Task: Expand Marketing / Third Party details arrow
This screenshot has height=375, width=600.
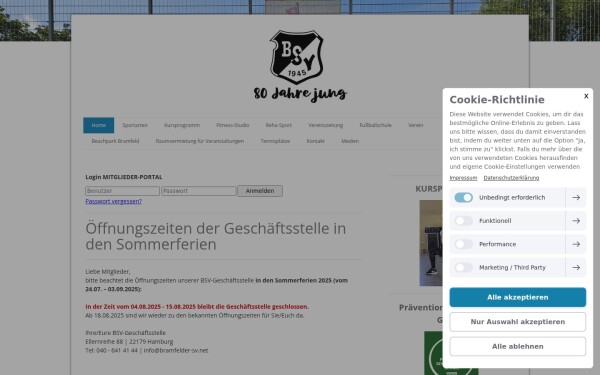Action: click(576, 267)
